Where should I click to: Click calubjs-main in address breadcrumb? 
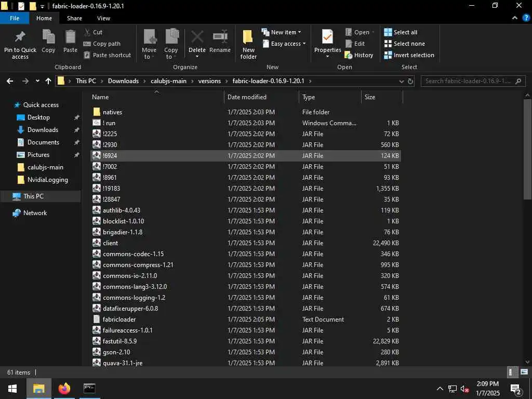pos(168,81)
